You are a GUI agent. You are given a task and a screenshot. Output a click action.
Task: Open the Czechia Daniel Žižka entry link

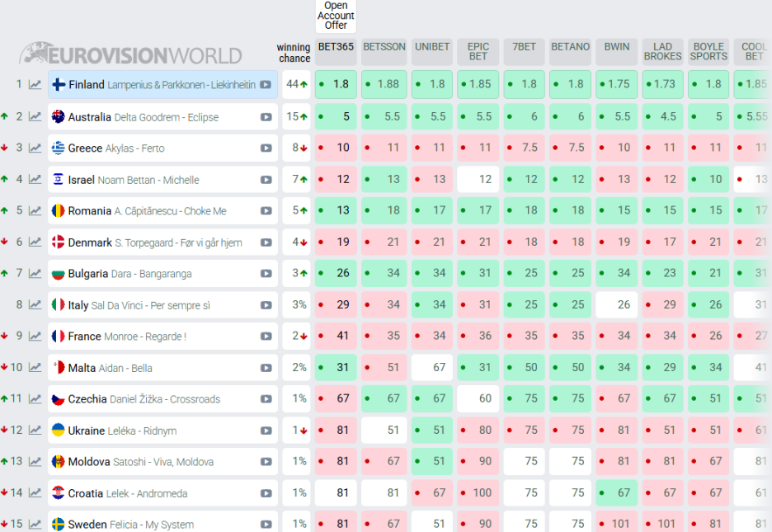(163, 398)
